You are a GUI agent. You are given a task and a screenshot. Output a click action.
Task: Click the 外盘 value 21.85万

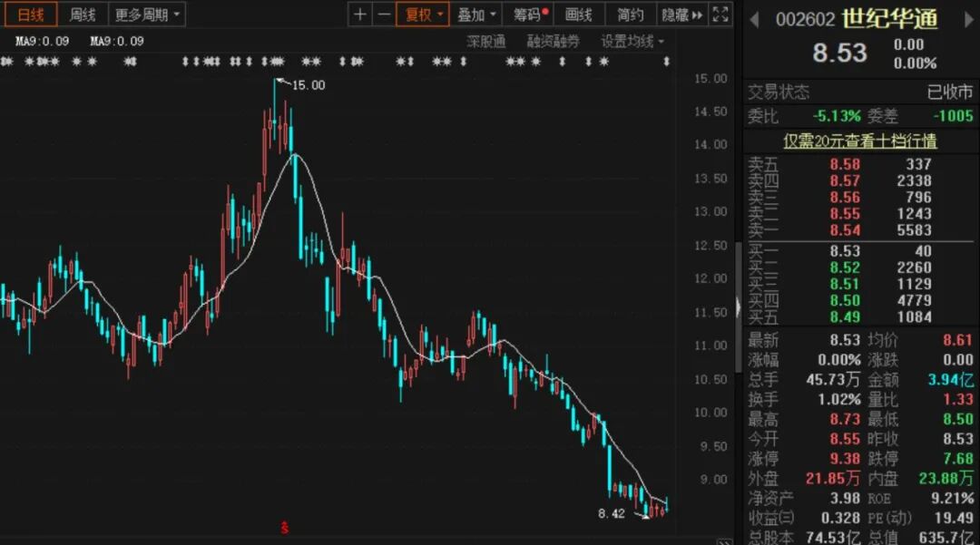pyautogui.click(x=833, y=479)
